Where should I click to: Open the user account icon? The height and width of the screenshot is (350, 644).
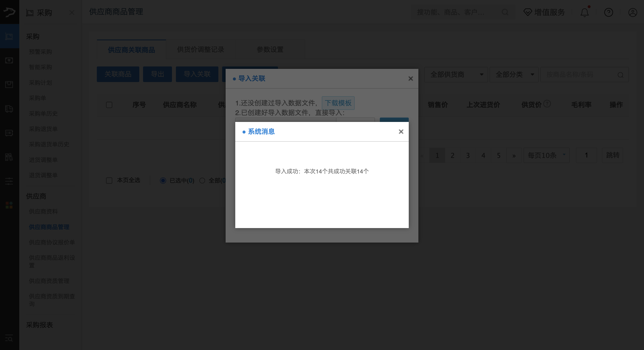point(633,12)
